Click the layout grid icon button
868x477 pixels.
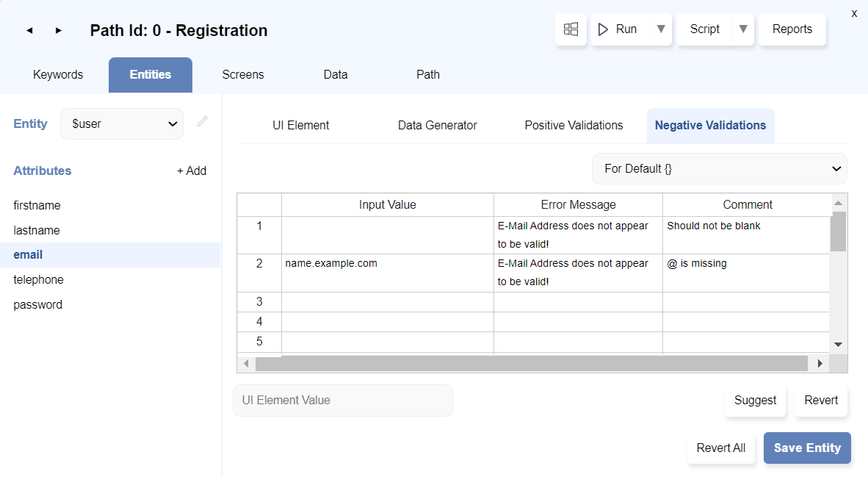[571, 29]
